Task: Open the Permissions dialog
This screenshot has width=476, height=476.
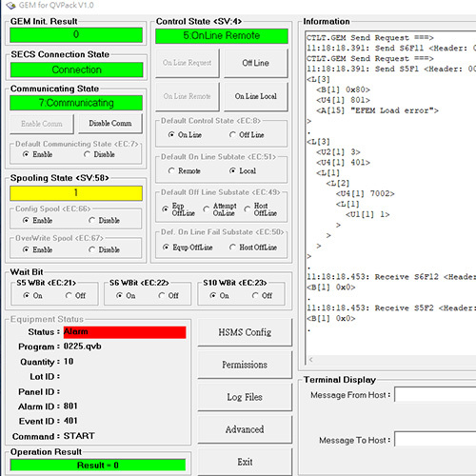Action: 245,365
